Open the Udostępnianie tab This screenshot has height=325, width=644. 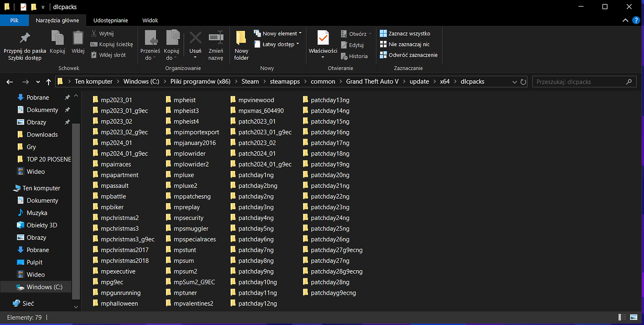(111, 20)
